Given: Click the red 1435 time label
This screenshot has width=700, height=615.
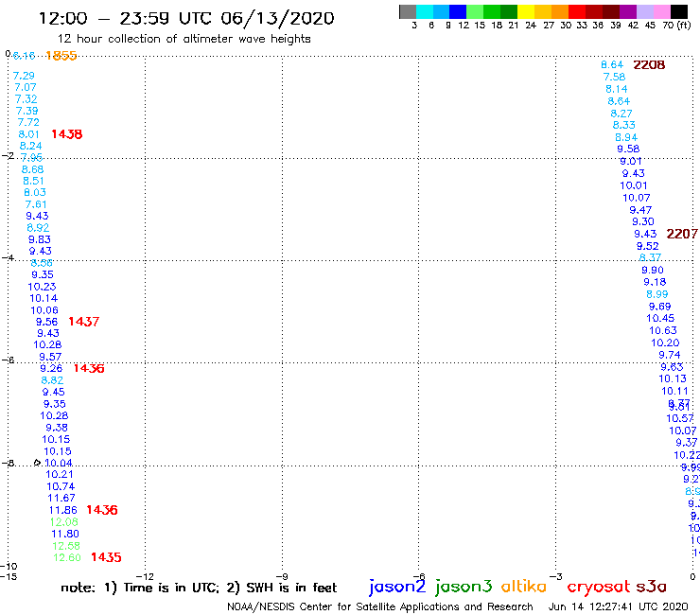Looking at the screenshot, I should click(106, 557).
